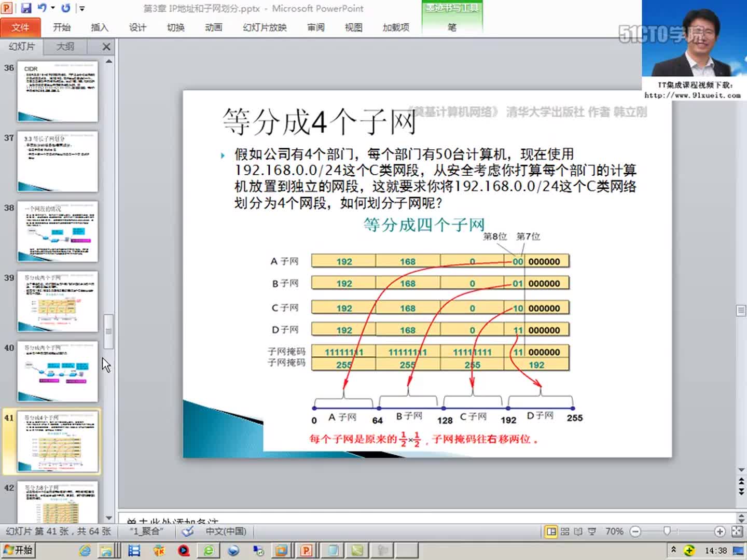
Task: Select slide 38 thumbnail
Action: (x=58, y=231)
